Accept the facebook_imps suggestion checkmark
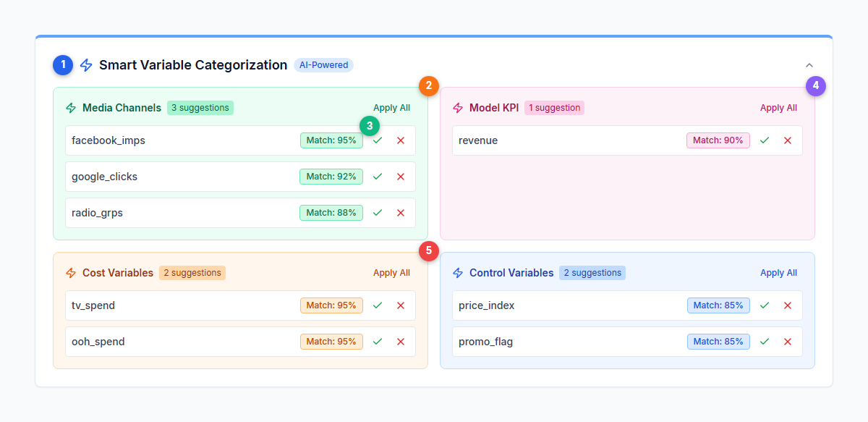Image resolution: width=868 pixels, height=422 pixels. [378, 140]
